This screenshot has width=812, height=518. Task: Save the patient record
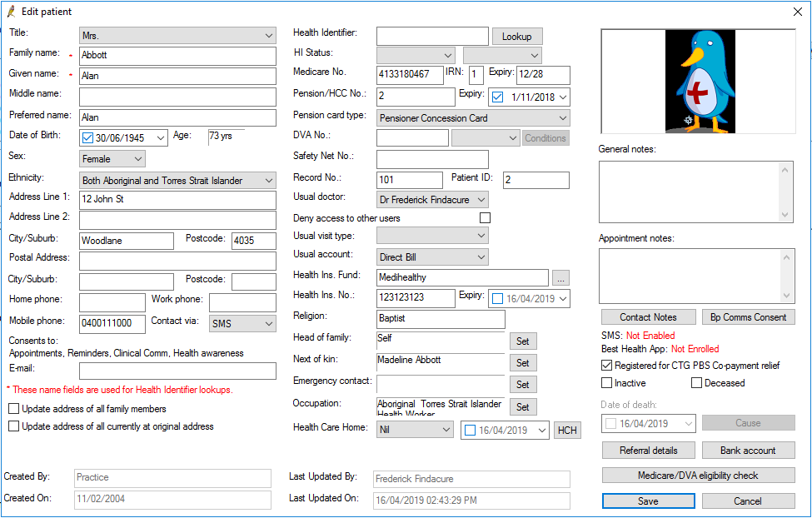(648, 501)
